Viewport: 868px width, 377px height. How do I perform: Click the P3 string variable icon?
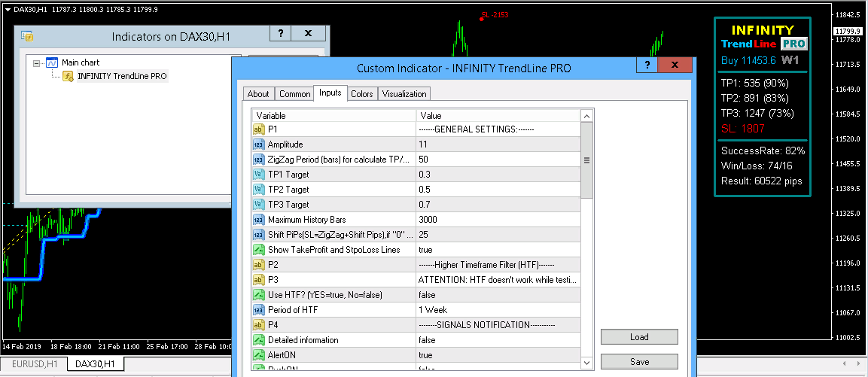click(258, 280)
